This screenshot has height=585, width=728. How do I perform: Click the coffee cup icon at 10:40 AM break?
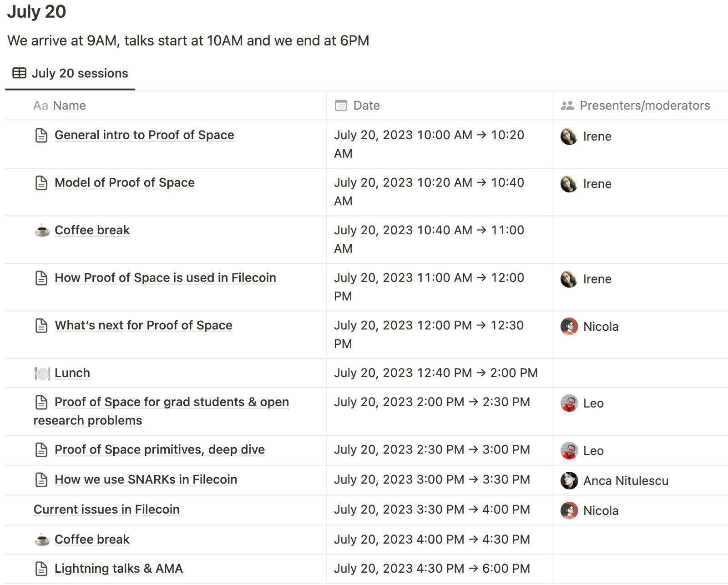pyautogui.click(x=42, y=231)
